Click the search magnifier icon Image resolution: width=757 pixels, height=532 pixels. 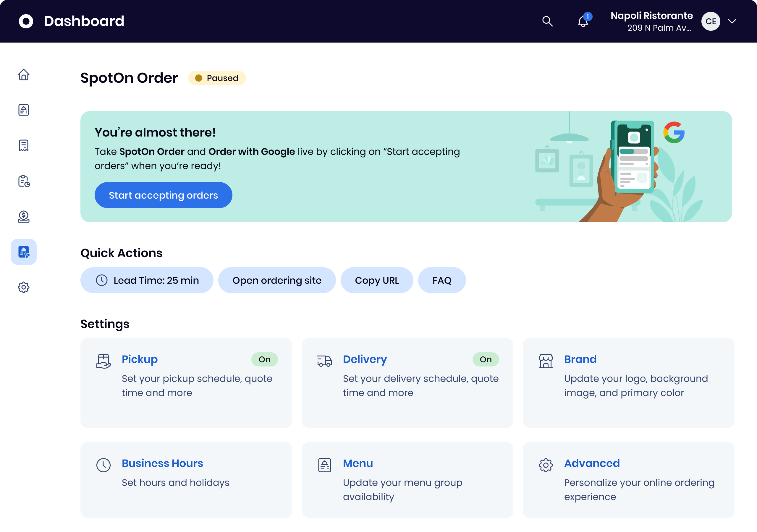click(547, 21)
